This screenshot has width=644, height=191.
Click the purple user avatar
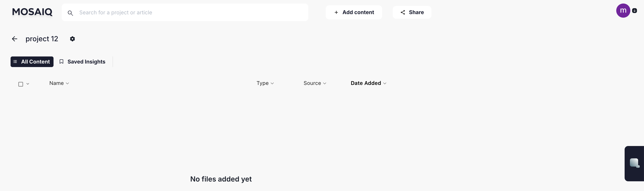tap(623, 11)
